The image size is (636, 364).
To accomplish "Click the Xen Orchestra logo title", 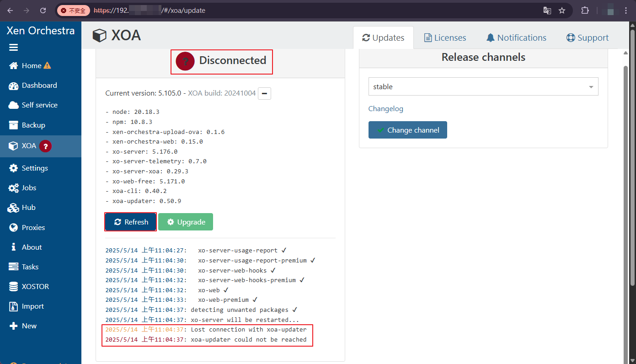I will pyautogui.click(x=41, y=31).
